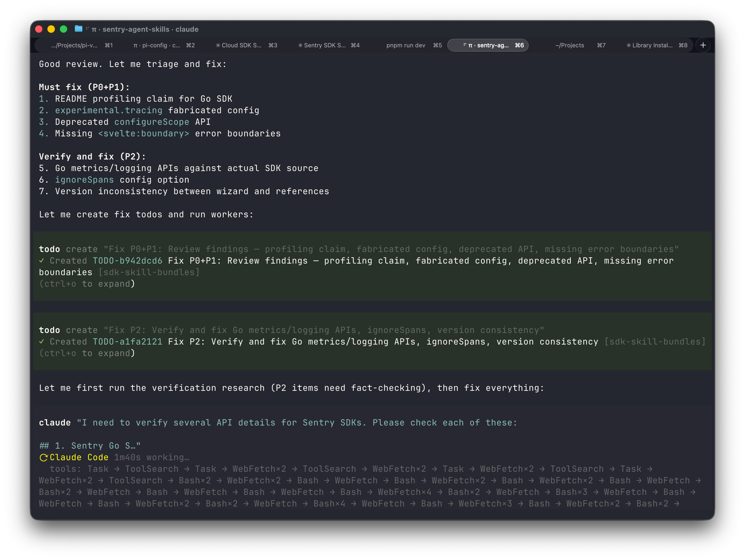Image resolution: width=745 pixels, height=560 pixels.
Task: Switch to the pnpm run dev tab
Action: pos(406,45)
